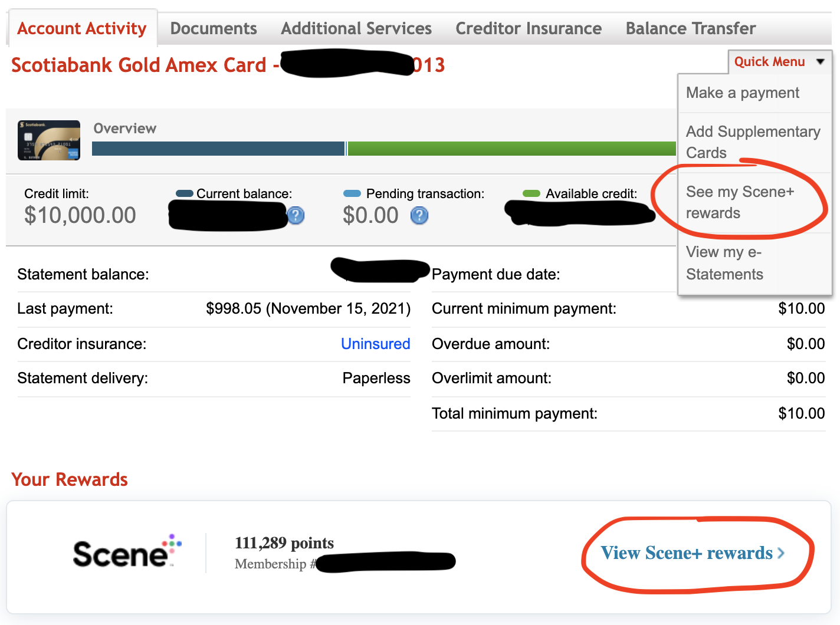Collapse the Quick Menu dropdown arrow

tap(820, 62)
